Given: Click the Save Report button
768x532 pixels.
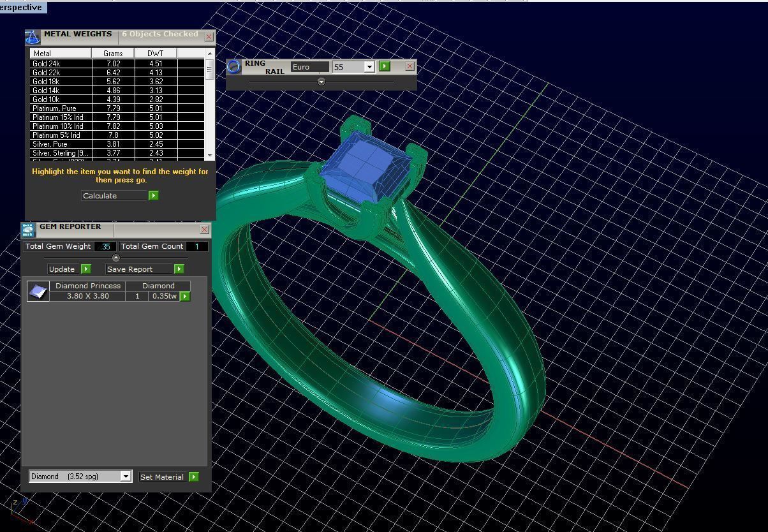Looking at the screenshot, I should click(139, 269).
